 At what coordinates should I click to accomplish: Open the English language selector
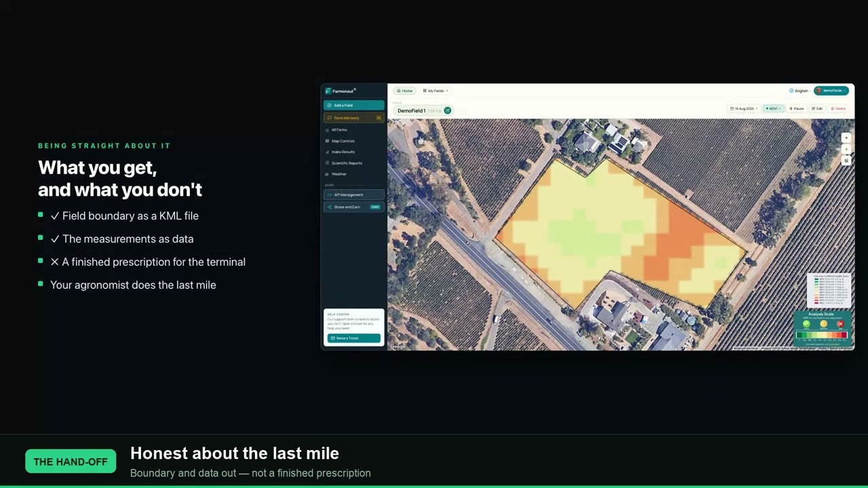[x=800, y=91]
